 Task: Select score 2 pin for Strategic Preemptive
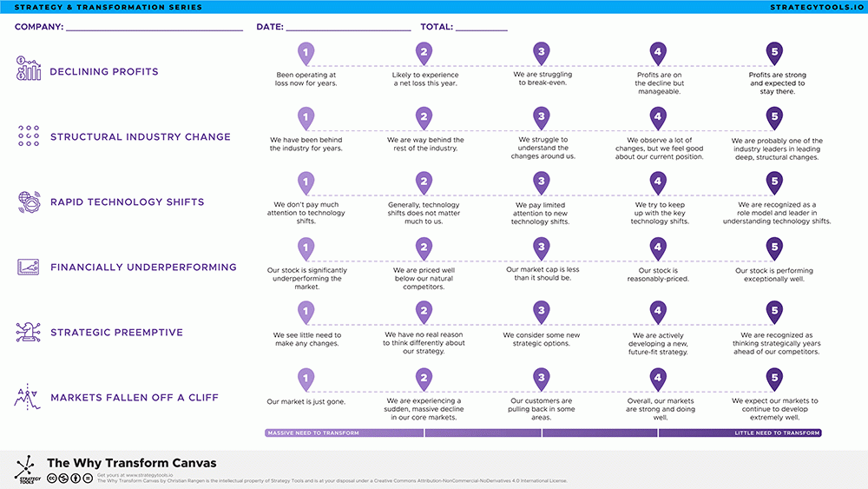pos(424,313)
